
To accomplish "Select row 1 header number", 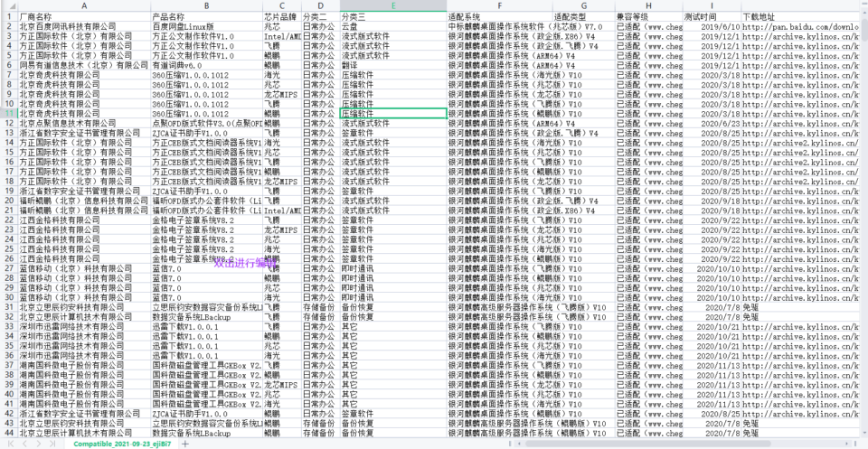I will (9, 17).
